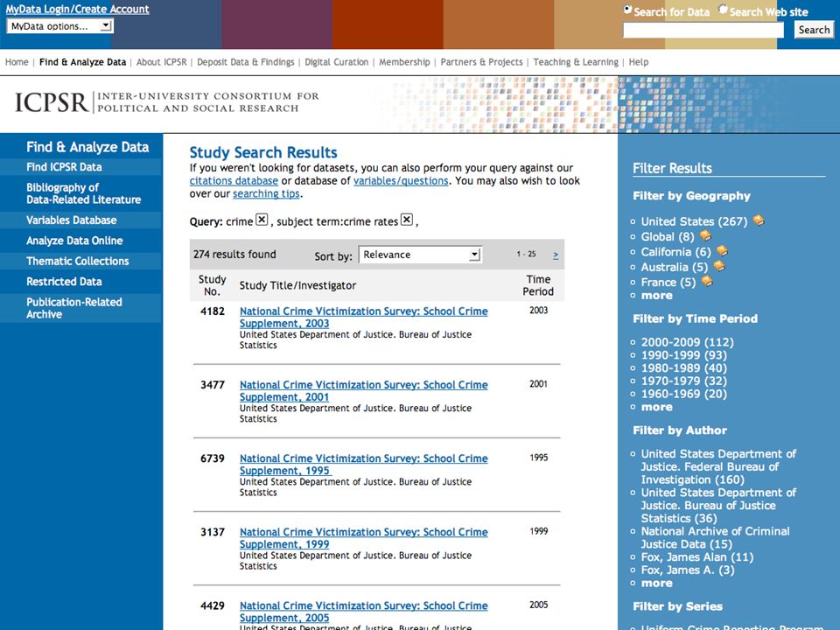
Task: Click the search text field
Action: point(703,30)
